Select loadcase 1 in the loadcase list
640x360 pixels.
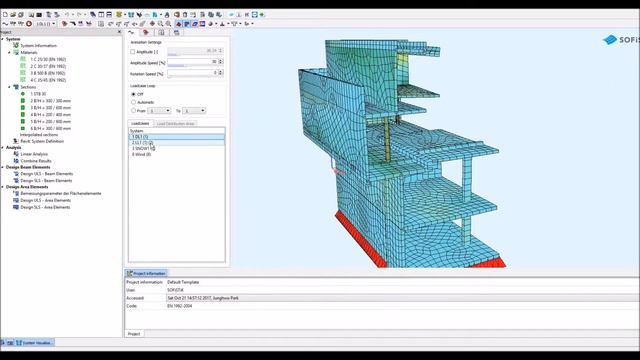(x=177, y=137)
